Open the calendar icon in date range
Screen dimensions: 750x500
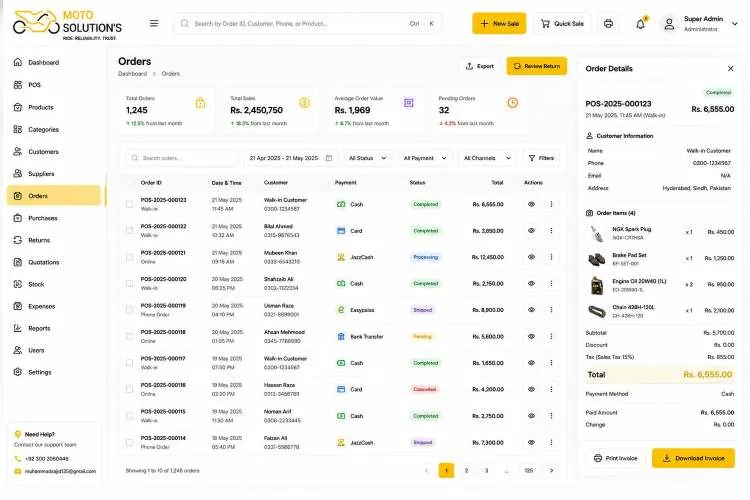[x=329, y=158]
